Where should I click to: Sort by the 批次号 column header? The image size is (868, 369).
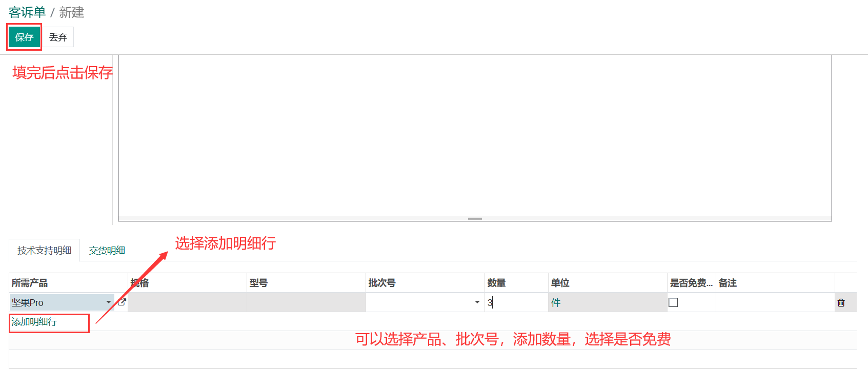click(x=382, y=283)
